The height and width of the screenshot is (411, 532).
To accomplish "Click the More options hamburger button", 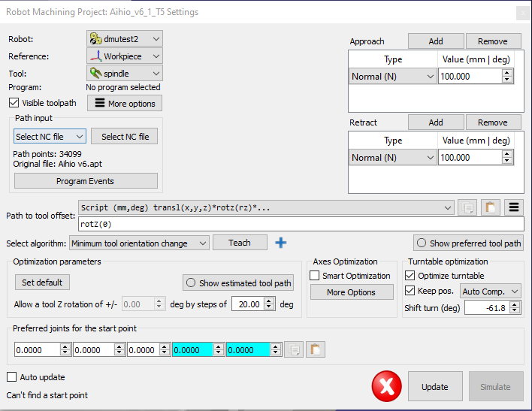I will pos(125,103).
